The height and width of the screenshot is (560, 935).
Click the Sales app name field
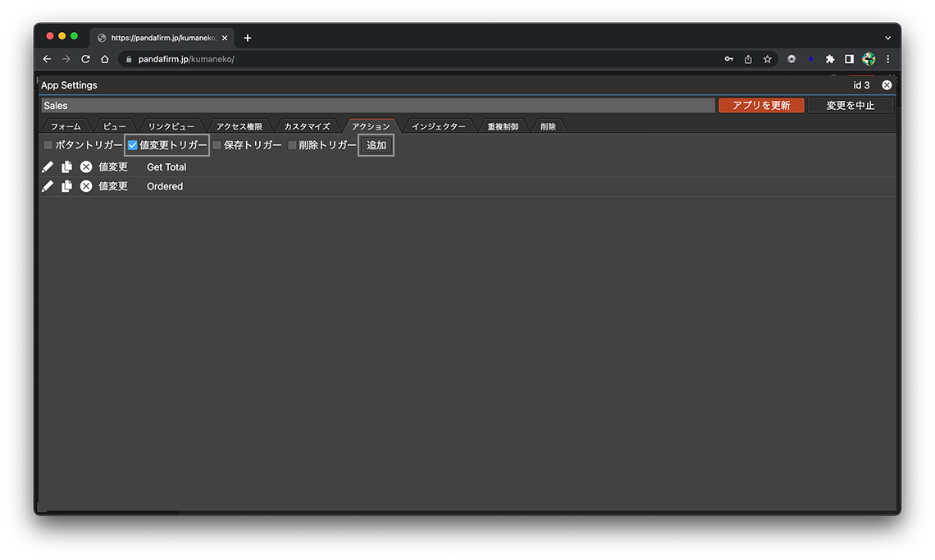[377, 106]
